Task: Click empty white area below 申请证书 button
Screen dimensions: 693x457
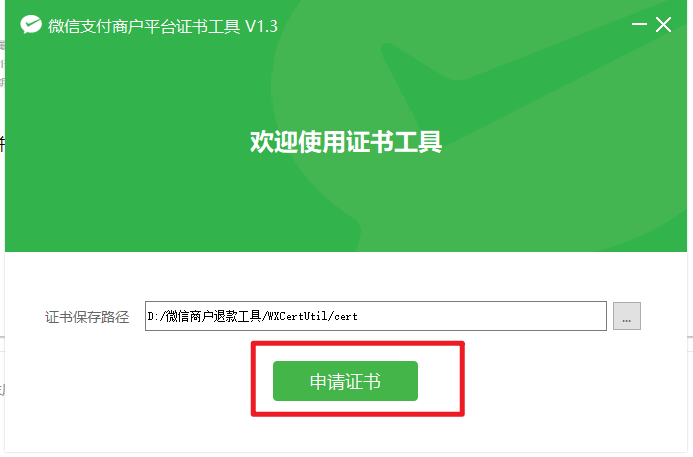Action: pyautogui.click(x=346, y=435)
